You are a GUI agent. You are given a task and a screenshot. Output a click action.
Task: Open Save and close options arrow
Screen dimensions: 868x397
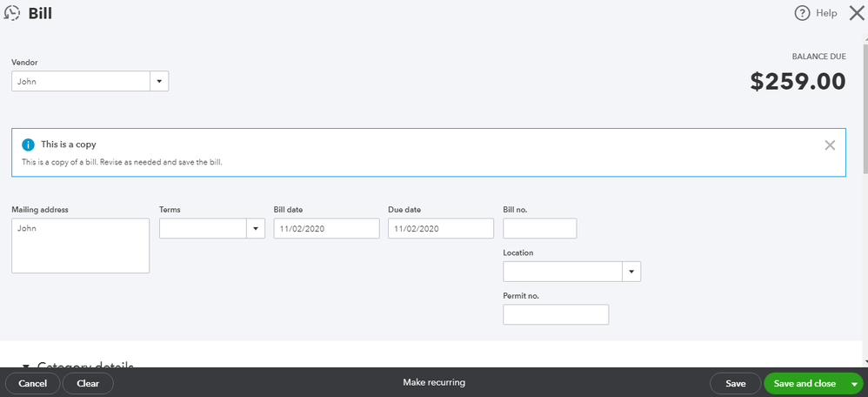click(x=855, y=384)
